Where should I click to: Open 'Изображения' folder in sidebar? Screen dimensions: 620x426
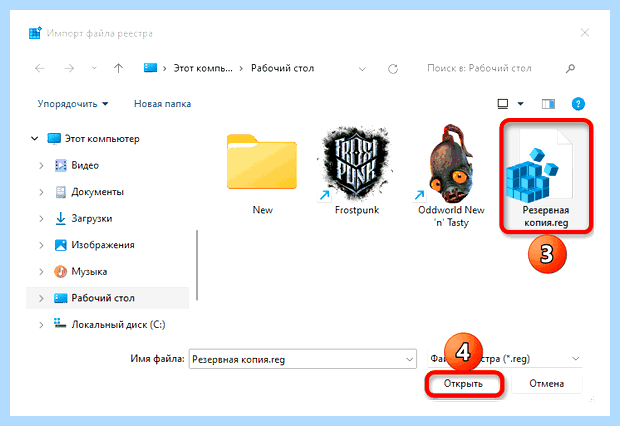95,245
